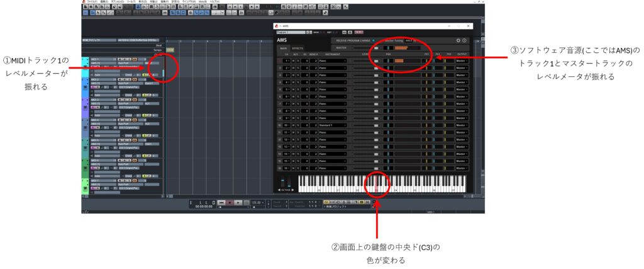Open the channel 10 Standard 1 instrument dropdown
The width and height of the screenshot is (644, 269).
(331, 125)
